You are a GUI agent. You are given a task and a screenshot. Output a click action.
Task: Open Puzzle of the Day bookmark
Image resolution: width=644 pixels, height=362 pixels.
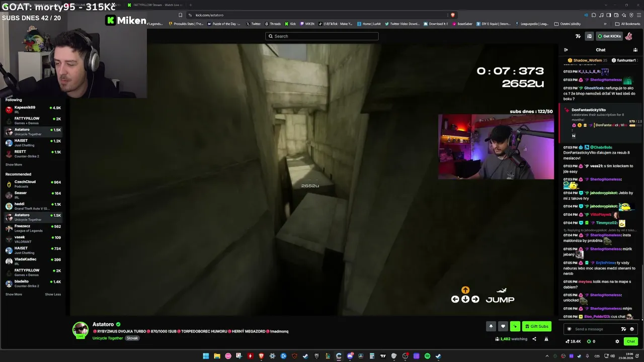224,24
